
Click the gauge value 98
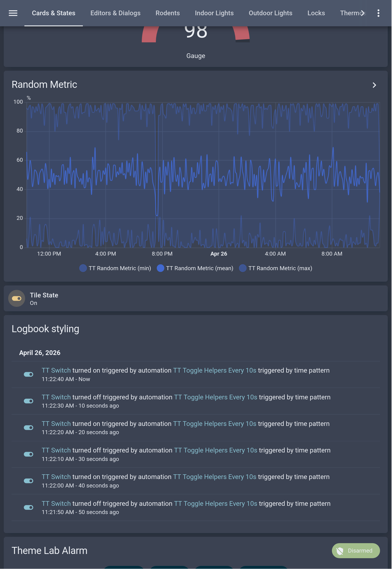coord(196,31)
